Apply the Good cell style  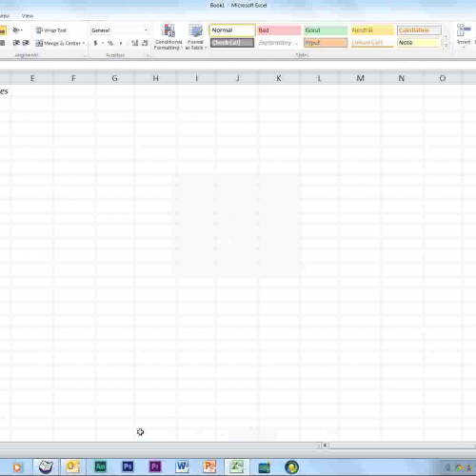click(x=326, y=30)
